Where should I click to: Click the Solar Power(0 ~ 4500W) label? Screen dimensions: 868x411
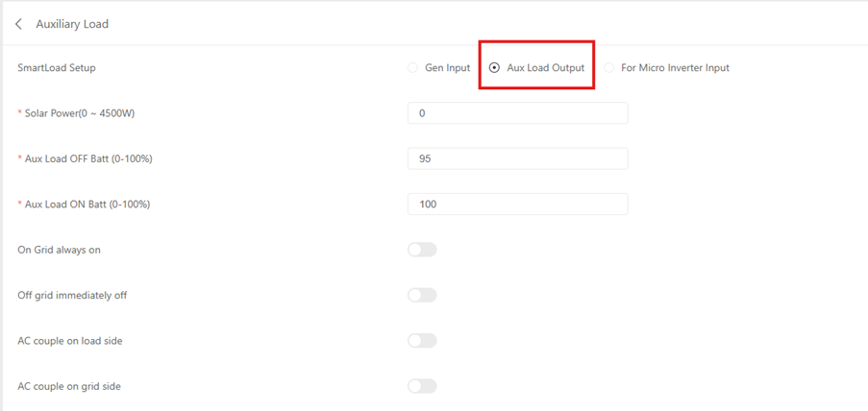point(80,113)
